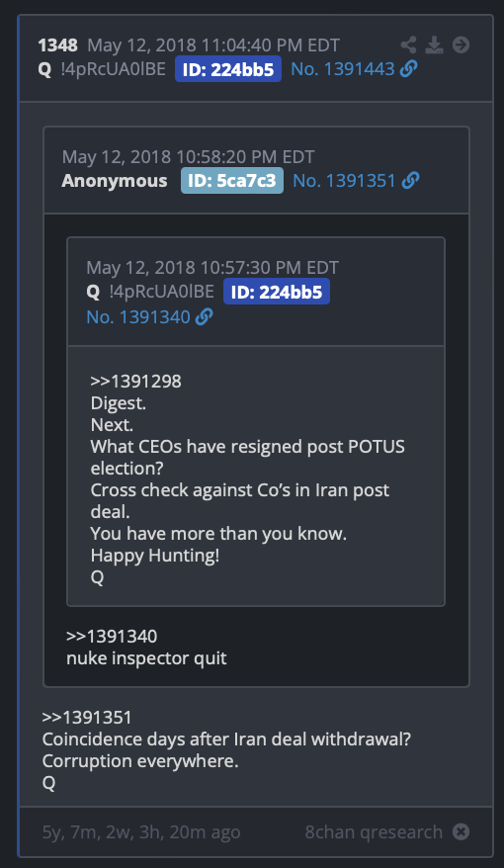Click the X circle icon next to 8chan qresearch

461,831
